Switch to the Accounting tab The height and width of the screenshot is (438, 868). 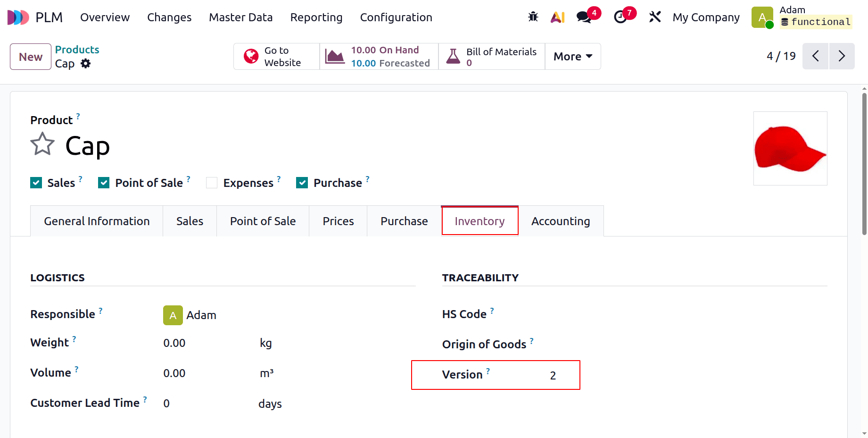click(x=561, y=221)
